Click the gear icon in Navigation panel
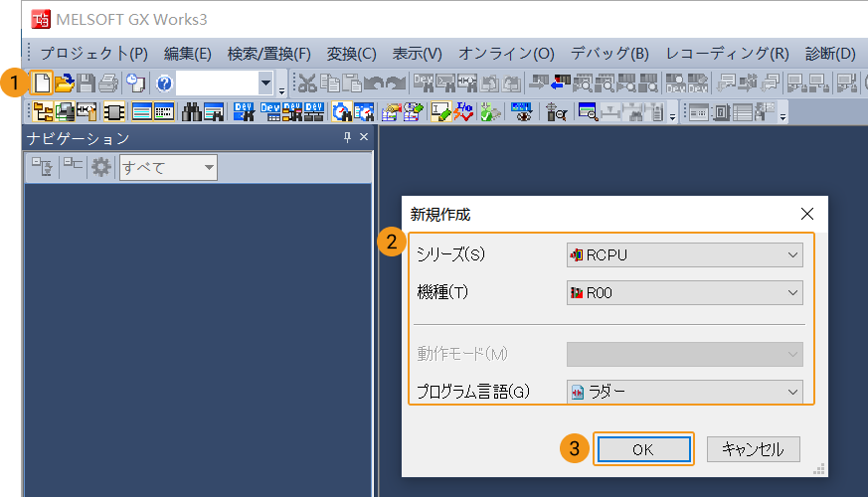Image resolution: width=868 pixels, height=497 pixels. point(100,167)
